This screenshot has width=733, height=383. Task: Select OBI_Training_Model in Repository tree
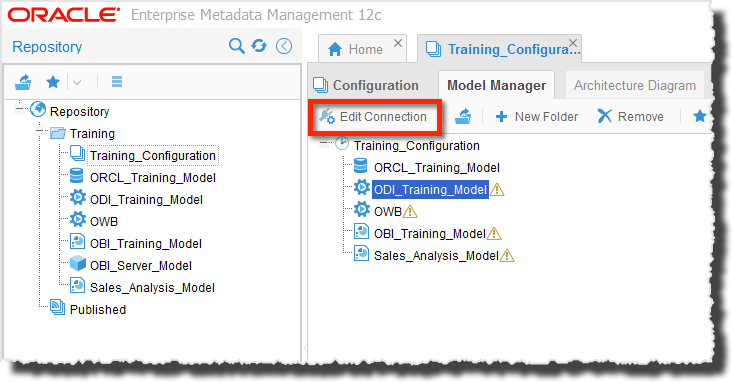(x=146, y=244)
